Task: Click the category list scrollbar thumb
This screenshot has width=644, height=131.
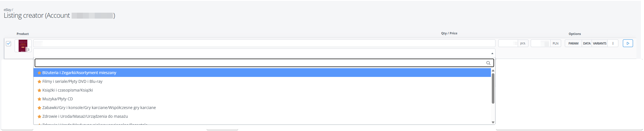Action: tap(493, 88)
